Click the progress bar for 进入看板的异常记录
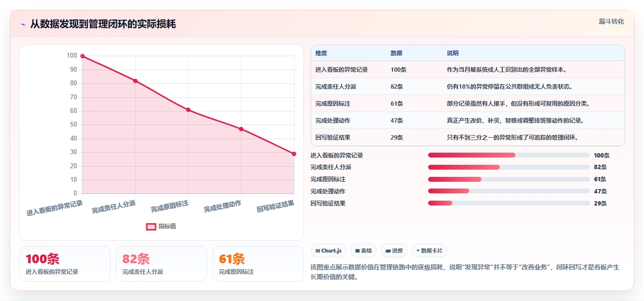Screen dimensions: 644x301 [x=509, y=155]
